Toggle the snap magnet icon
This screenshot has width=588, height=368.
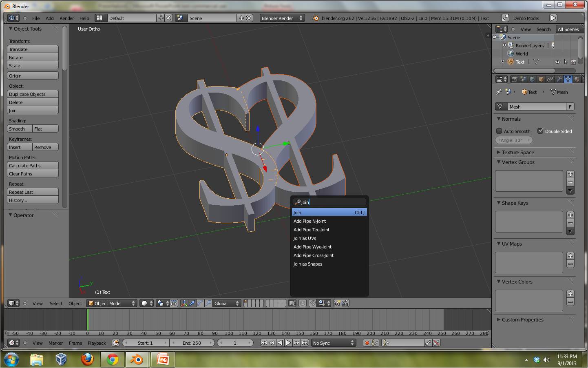[x=312, y=303]
